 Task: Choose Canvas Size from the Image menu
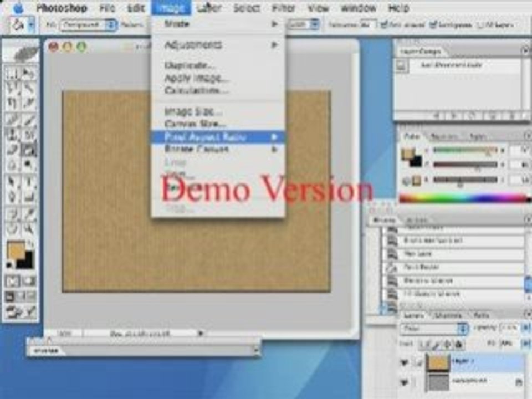[217, 124]
